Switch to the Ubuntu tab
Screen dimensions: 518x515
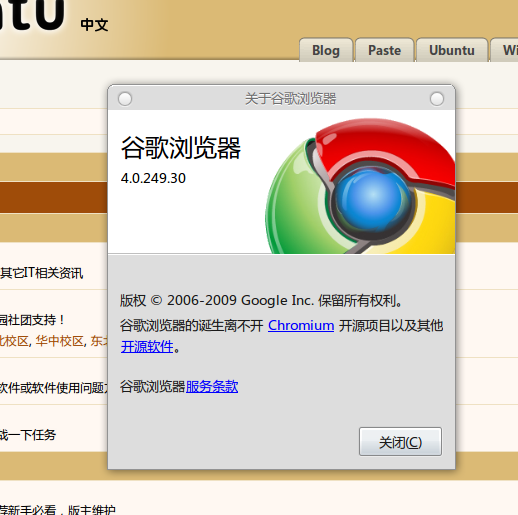(452, 50)
